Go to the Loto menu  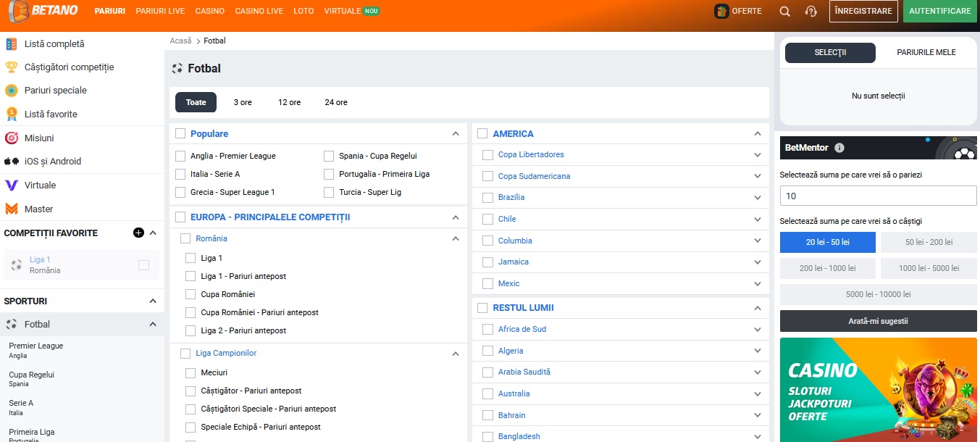pos(303,12)
